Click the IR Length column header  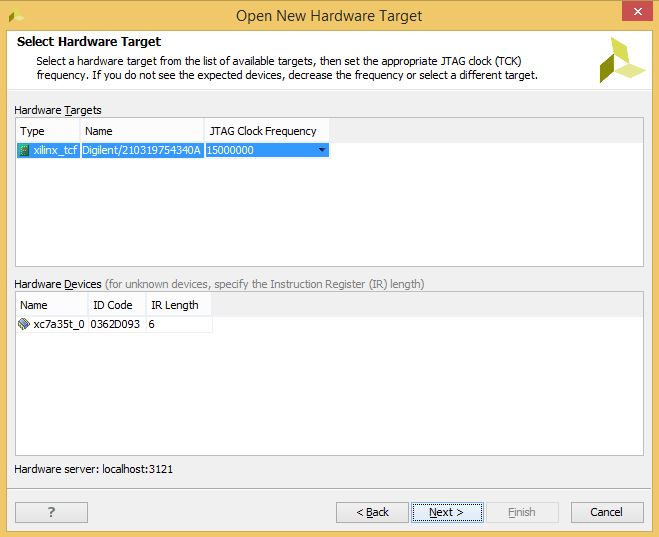pos(179,305)
